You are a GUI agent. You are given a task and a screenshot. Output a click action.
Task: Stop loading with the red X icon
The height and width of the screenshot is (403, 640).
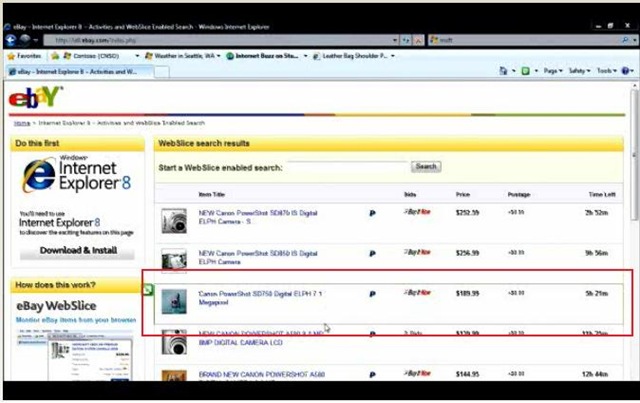click(x=418, y=40)
